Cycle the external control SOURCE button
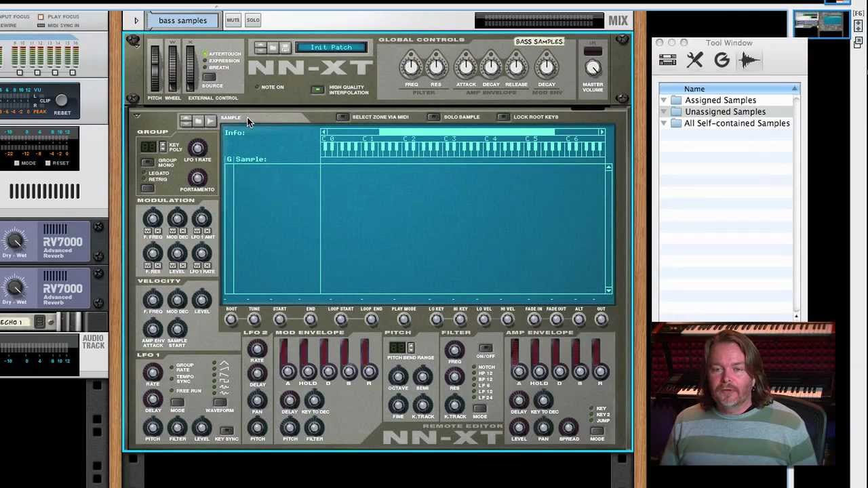Image resolution: width=868 pixels, height=488 pixels. click(x=210, y=78)
